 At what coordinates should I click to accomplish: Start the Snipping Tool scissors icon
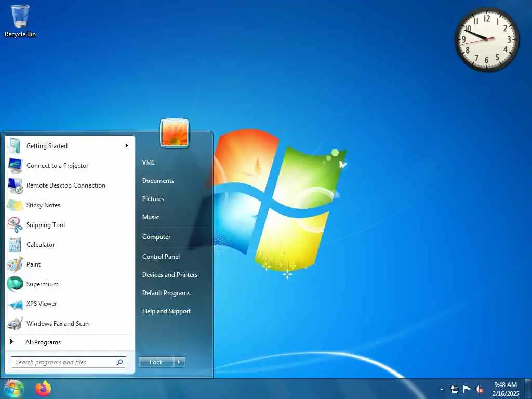(x=15, y=224)
